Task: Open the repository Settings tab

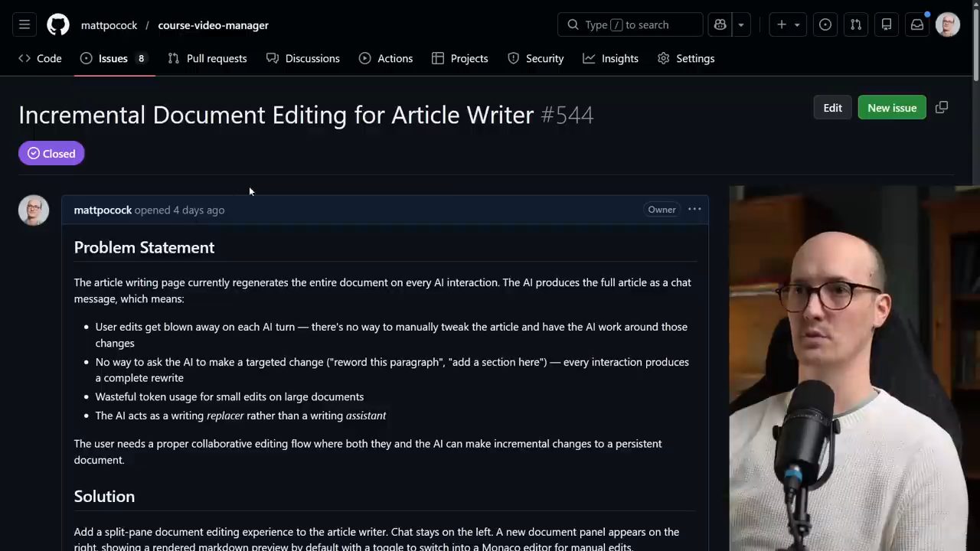Action: coord(686,58)
